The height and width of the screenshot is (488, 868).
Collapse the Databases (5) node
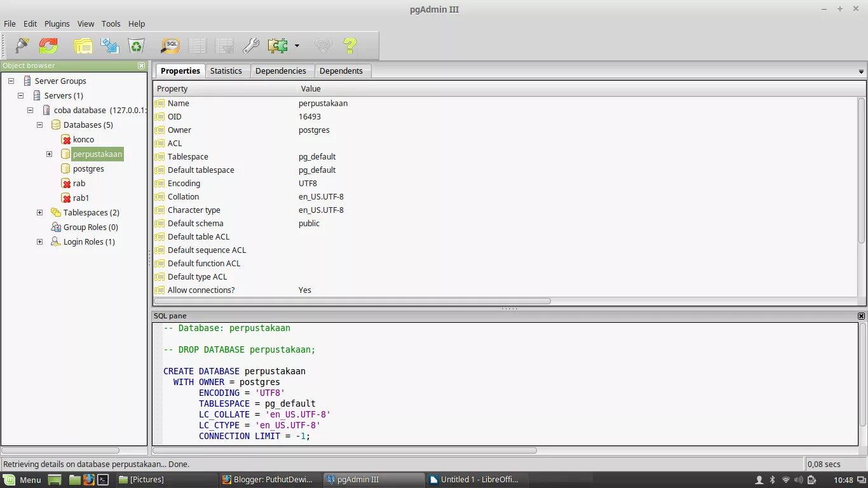point(39,125)
